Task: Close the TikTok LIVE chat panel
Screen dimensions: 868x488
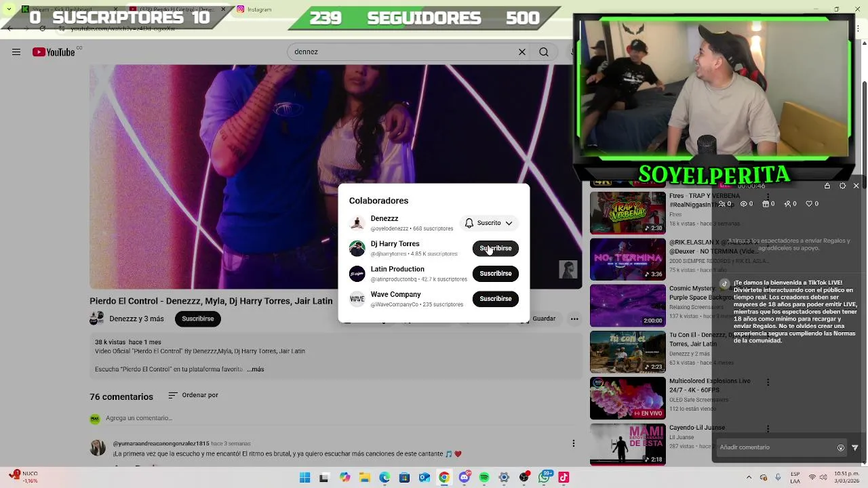Action: (856, 186)
